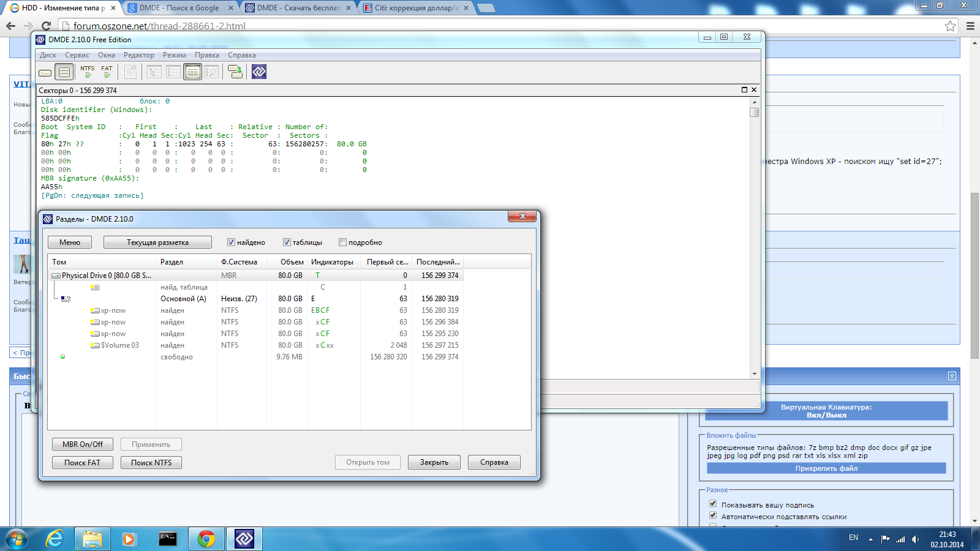This screenshot has width=980, height=551.
Task: Uncheck the "найдено" checkbox
Action: click(231, 242)
